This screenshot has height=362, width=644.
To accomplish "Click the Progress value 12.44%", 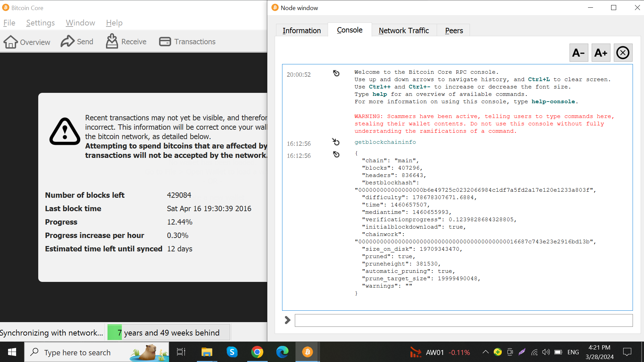I will coord(180,222).
